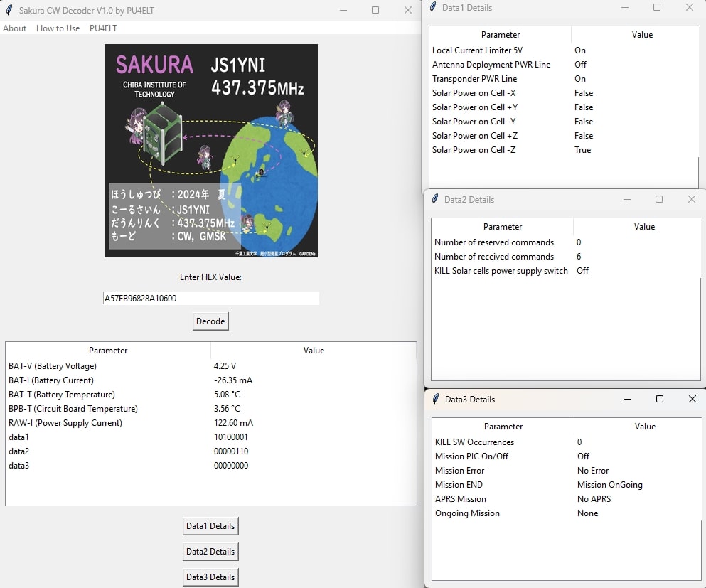Close the Sakura CW Decoder window
Screen dimensions: 706x588
tap(408, 10)
